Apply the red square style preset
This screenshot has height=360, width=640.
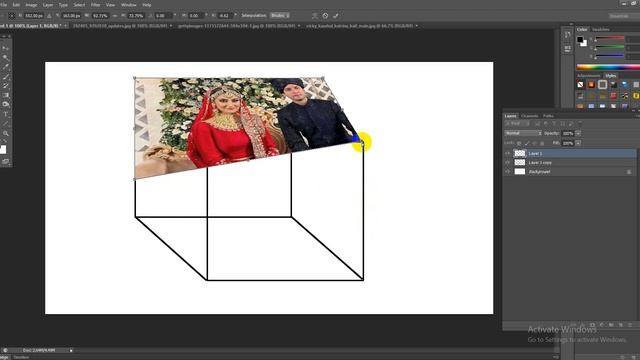tap(613, 96)
